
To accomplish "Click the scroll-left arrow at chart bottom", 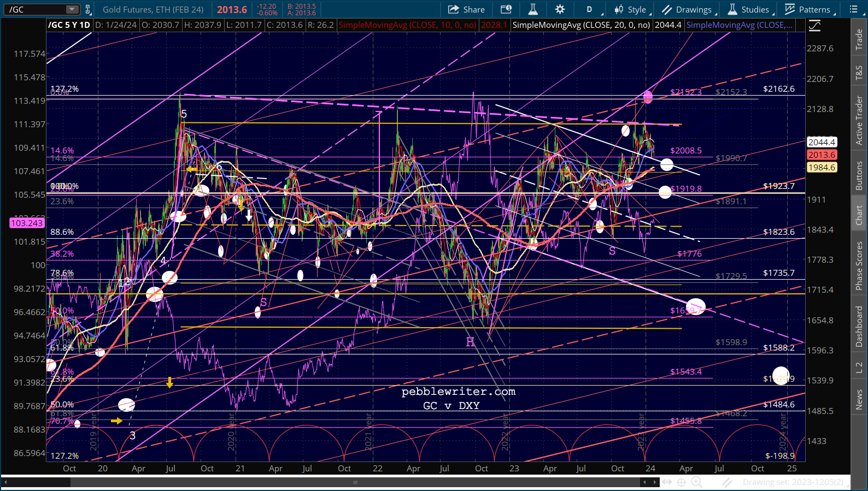I will pos(645,482).
